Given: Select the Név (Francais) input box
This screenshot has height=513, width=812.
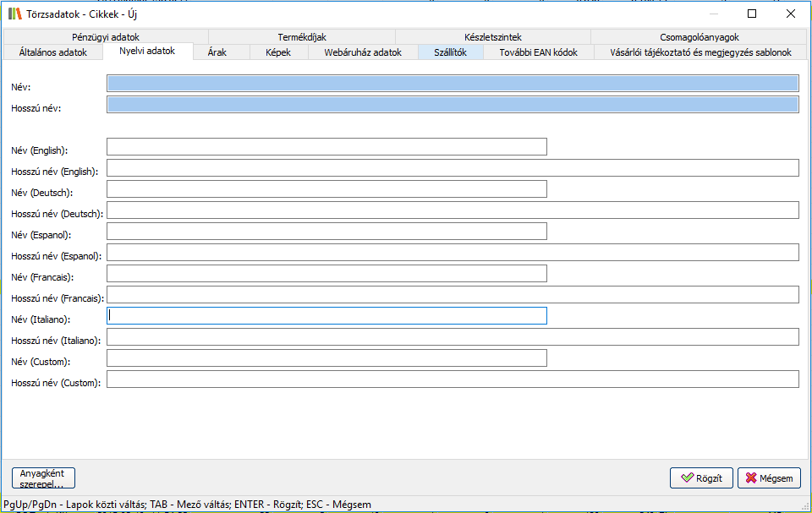Looking at the screenshot, I should tap(326, 274).
